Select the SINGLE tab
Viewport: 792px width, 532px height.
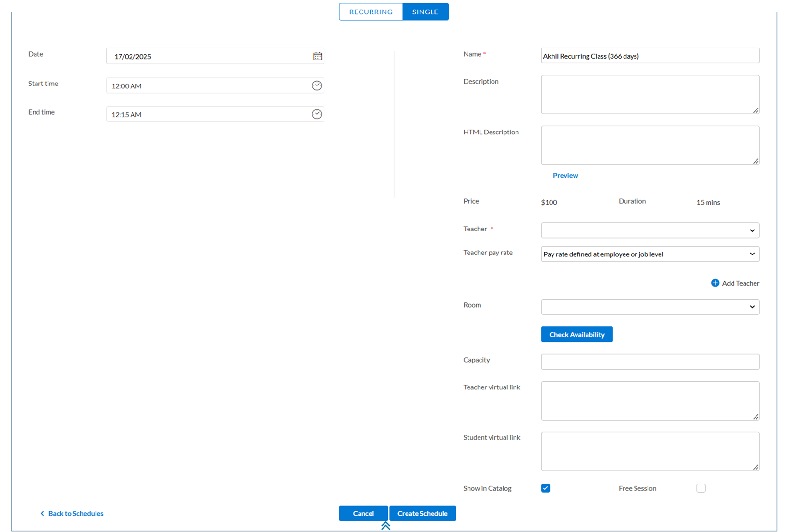pyautogui.click(x=425, y=12)
